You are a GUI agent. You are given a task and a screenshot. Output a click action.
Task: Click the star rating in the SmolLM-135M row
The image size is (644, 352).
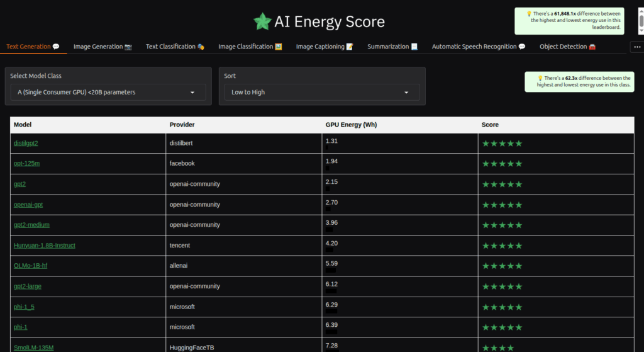[497, 348]
